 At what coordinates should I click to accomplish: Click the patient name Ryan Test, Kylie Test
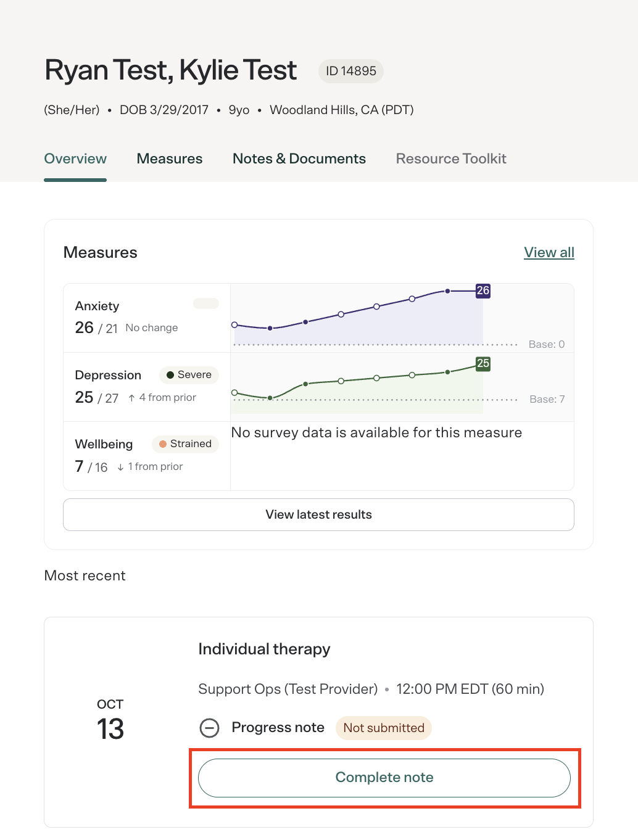(171, 70)
